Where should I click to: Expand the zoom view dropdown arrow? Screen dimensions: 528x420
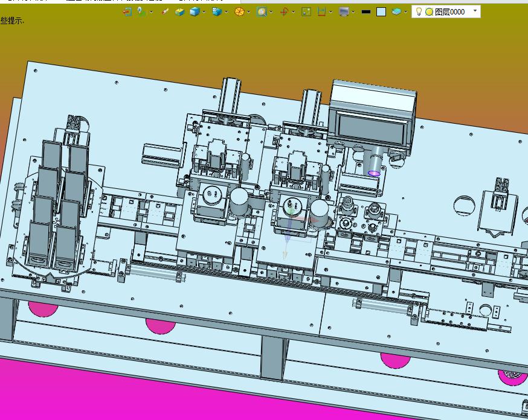[271, 12]
